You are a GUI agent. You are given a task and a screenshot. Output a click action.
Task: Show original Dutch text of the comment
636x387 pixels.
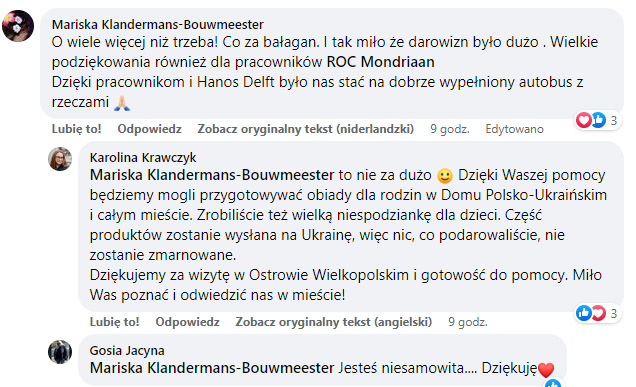pos(305,129)
